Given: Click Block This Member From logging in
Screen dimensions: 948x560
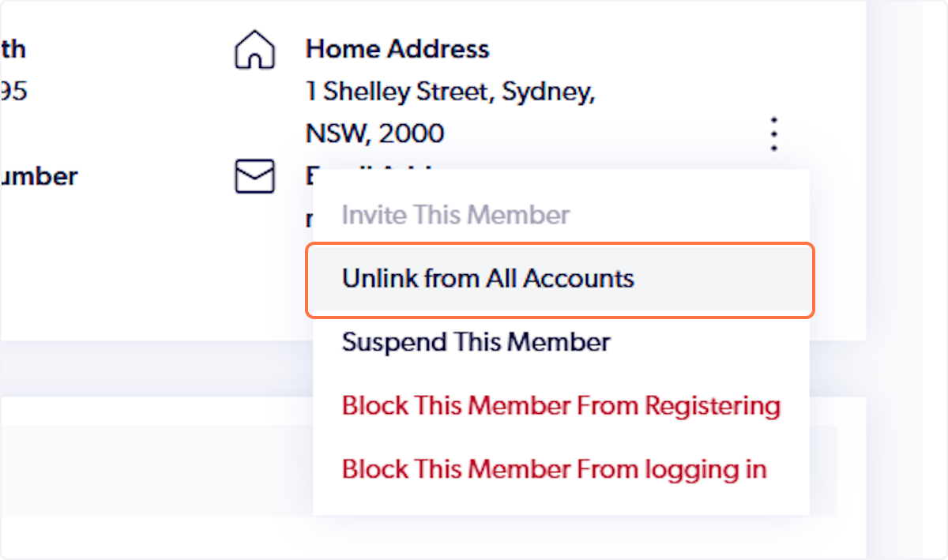Looking at the screenshot, I should pos(553,469).
